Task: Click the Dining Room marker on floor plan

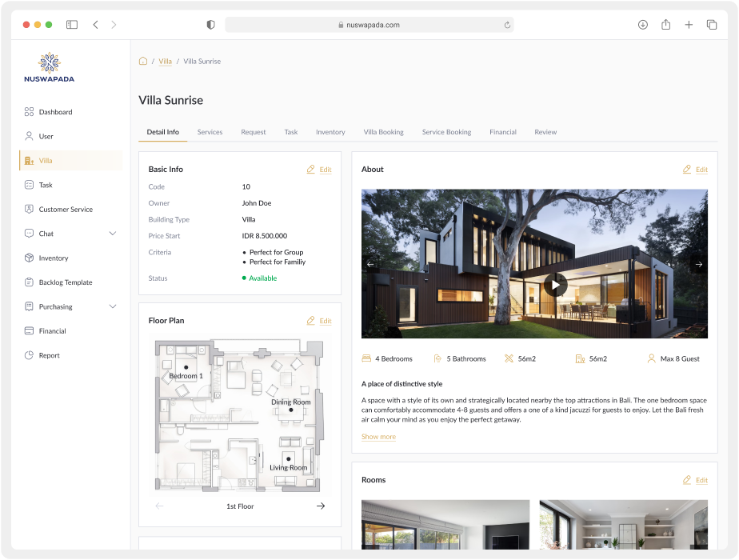Action: point(291,410)
